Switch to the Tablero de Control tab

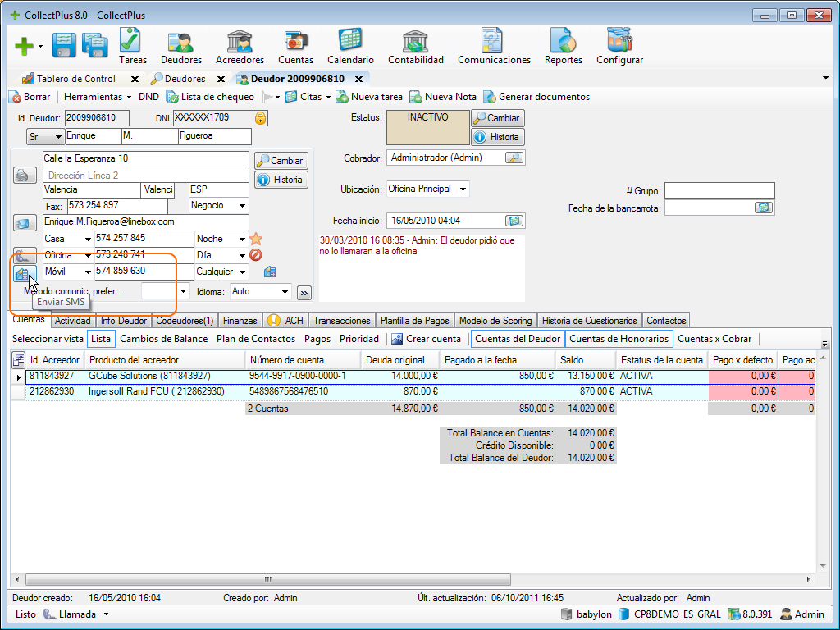coord(75,79)
